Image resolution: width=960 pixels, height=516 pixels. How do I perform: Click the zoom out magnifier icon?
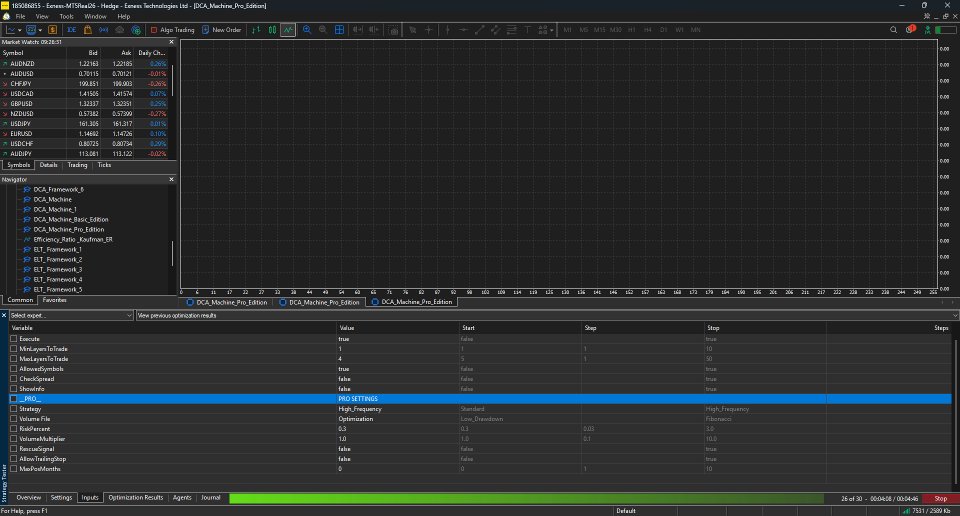click(x=323, y=29)
